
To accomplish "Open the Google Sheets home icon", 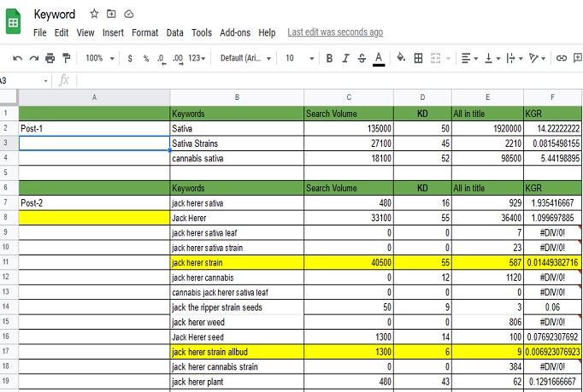I will (14, 22).
